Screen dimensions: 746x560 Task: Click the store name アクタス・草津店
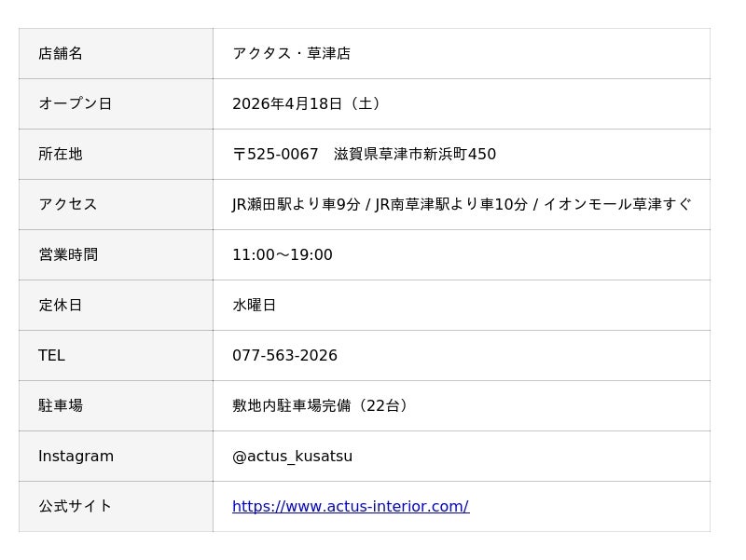point(291,54)
